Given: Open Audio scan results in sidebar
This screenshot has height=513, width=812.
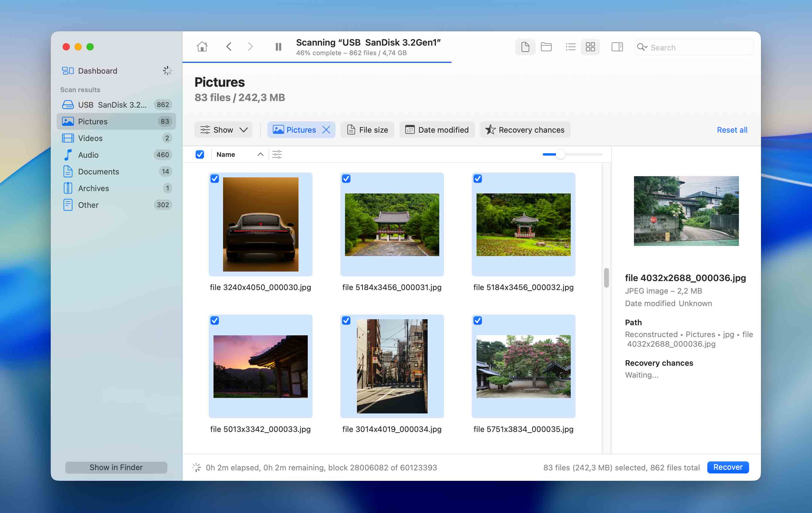Looking at the screenshot, I should click(x=88, y=155).
